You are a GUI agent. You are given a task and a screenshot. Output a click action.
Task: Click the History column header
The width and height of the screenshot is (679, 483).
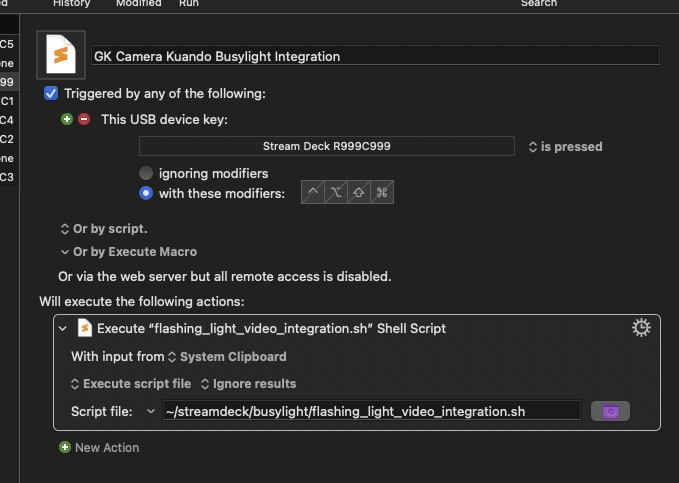tap(71, 3)
